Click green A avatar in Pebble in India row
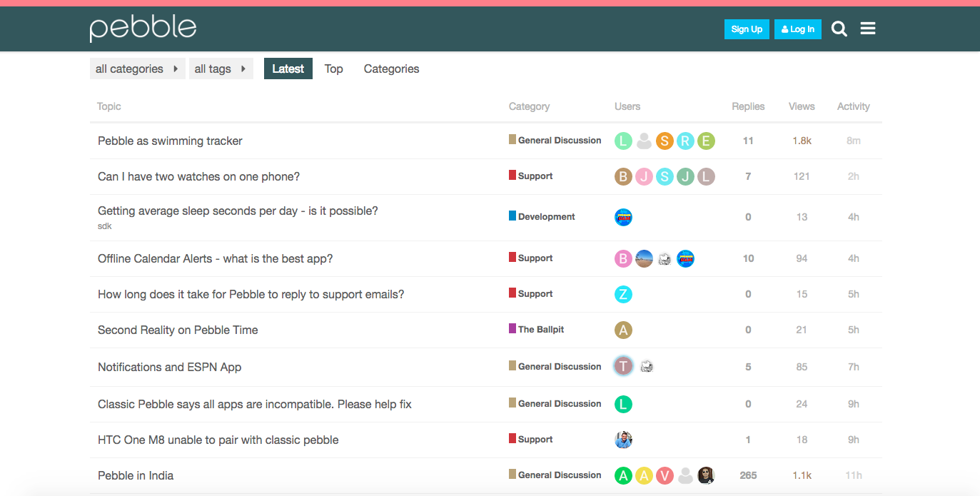This screenshot has width=980, height=496. (x=623, y=475)
